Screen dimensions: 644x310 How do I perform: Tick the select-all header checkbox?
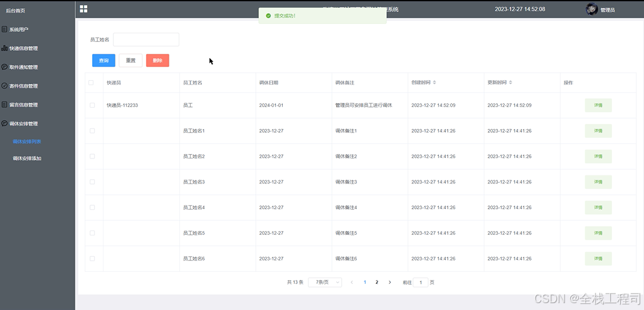[x=91, y=83]
